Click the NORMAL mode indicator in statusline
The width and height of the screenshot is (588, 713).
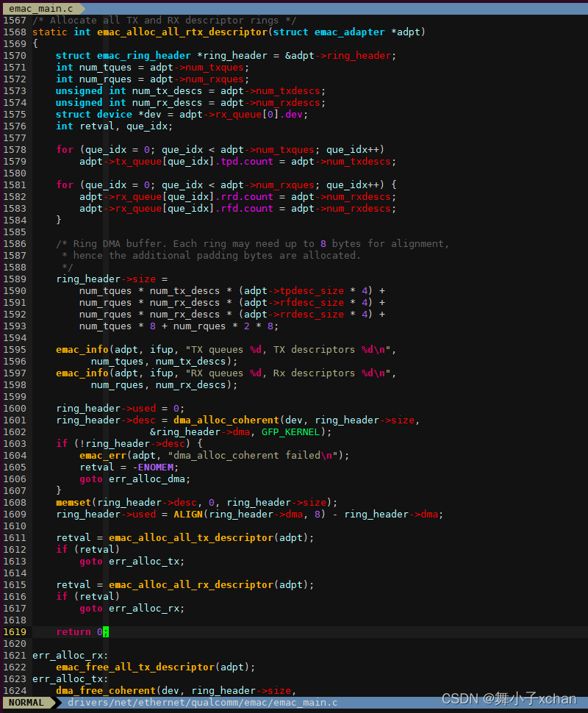pos(26,703)
